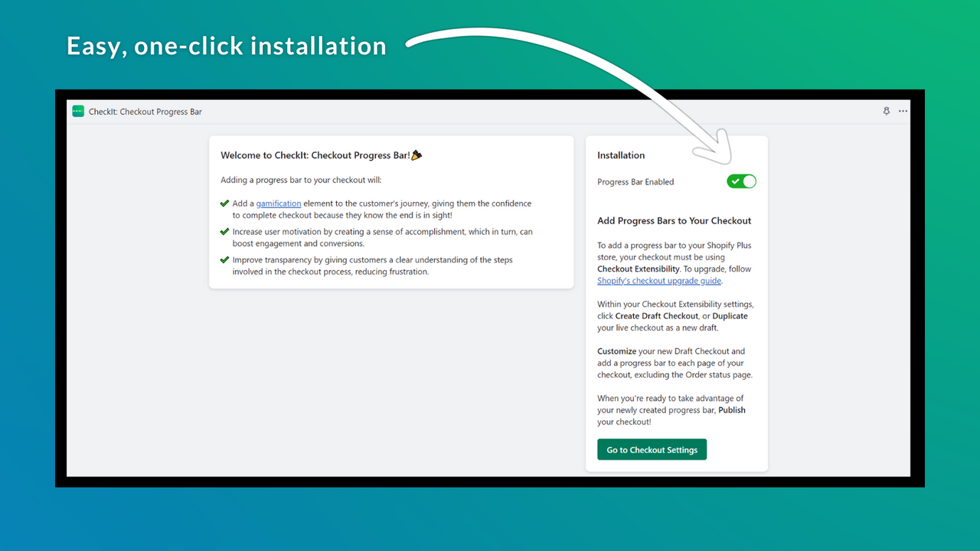980x551 pixels.
Task: Click the 'Increase user motivation' paragraph
Action: click(383, 238)
